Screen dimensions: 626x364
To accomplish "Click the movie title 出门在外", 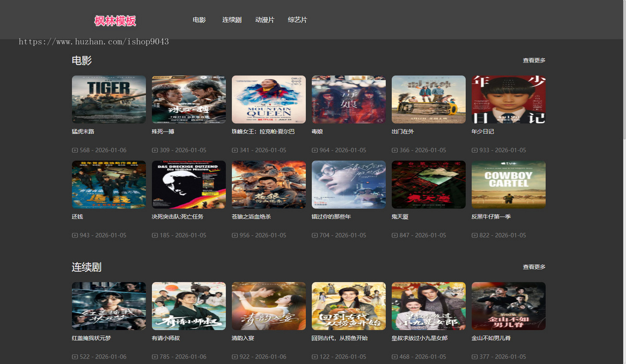I will point(403,131).
